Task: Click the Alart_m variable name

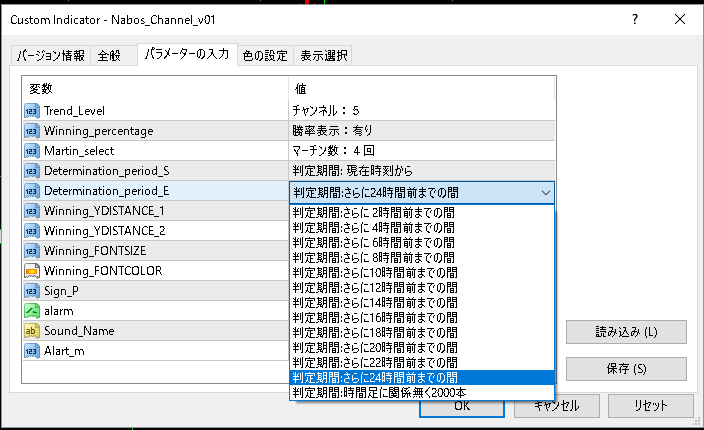Action: coord(64,351)
